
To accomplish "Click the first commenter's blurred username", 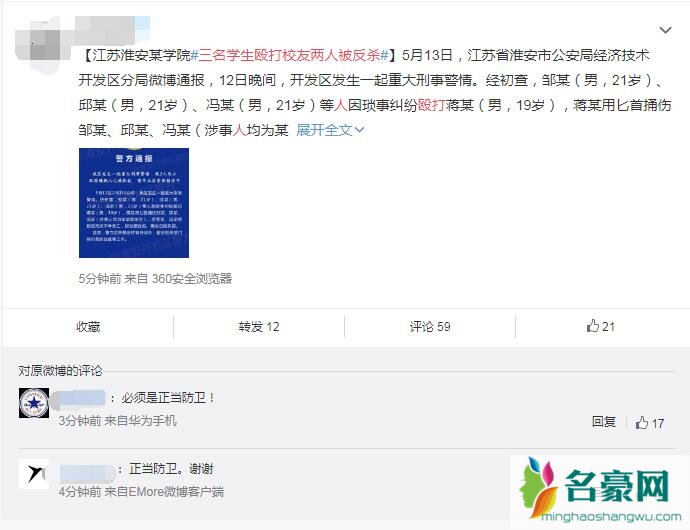I will (x=79, y=398).
